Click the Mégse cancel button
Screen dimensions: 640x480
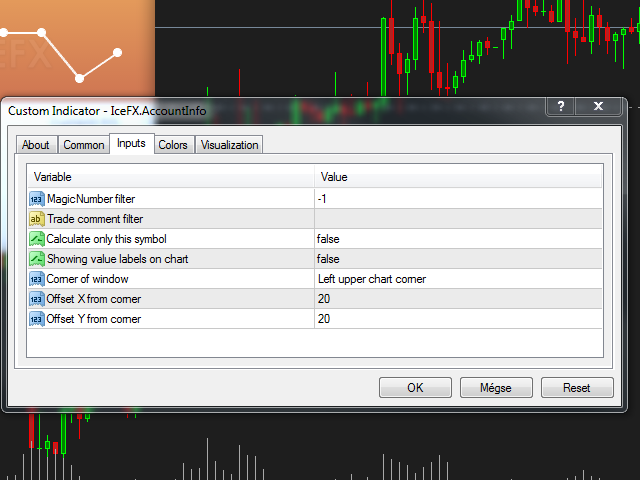(496, 387)
